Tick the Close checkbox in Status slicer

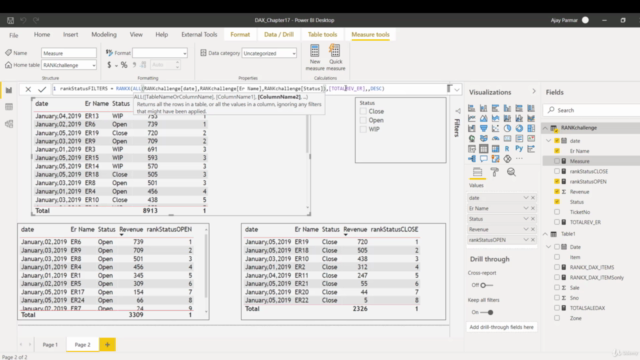[x=363, y=111]
